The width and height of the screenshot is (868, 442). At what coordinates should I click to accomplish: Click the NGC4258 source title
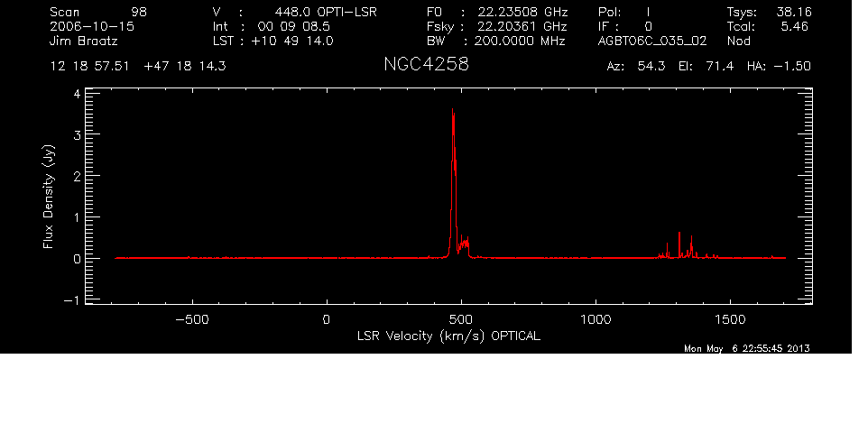point(426,65)
